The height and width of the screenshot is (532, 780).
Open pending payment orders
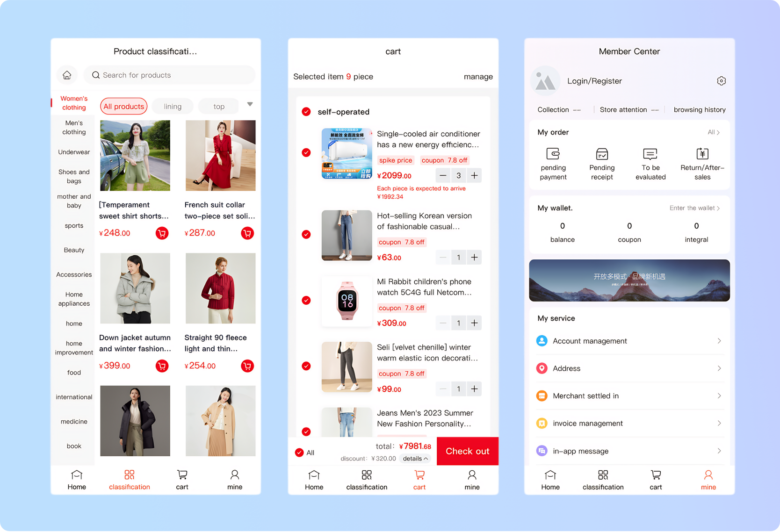553,164
